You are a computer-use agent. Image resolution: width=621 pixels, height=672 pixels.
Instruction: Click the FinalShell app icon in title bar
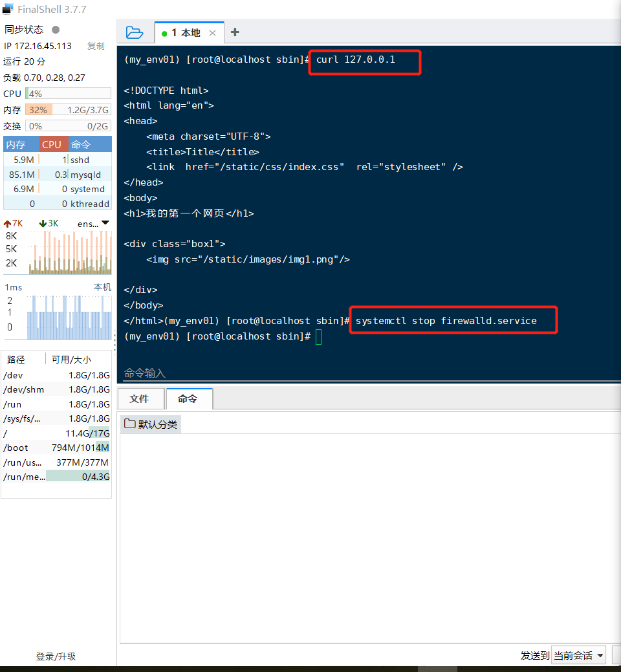coord(8,9)
